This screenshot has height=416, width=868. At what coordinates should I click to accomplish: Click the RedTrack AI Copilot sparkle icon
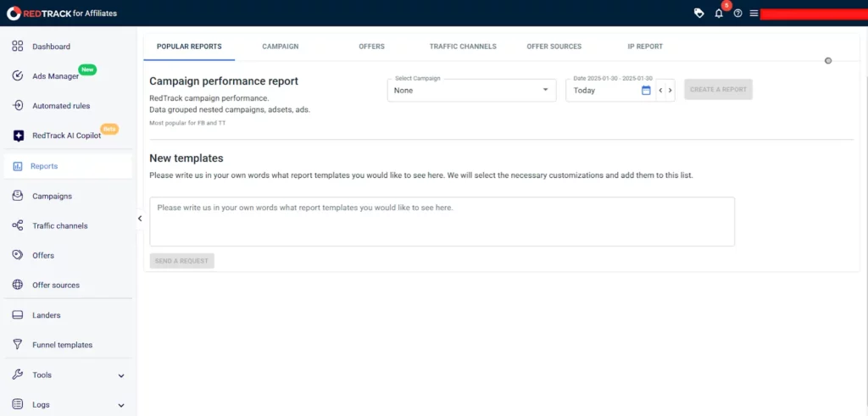coord(19,136)
